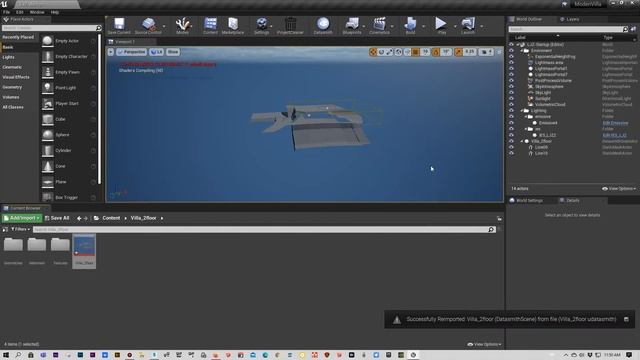Viewport: 640px width, 360px height.
Task: Open the Source Control toolbar icon
Action: click(148, 25)
